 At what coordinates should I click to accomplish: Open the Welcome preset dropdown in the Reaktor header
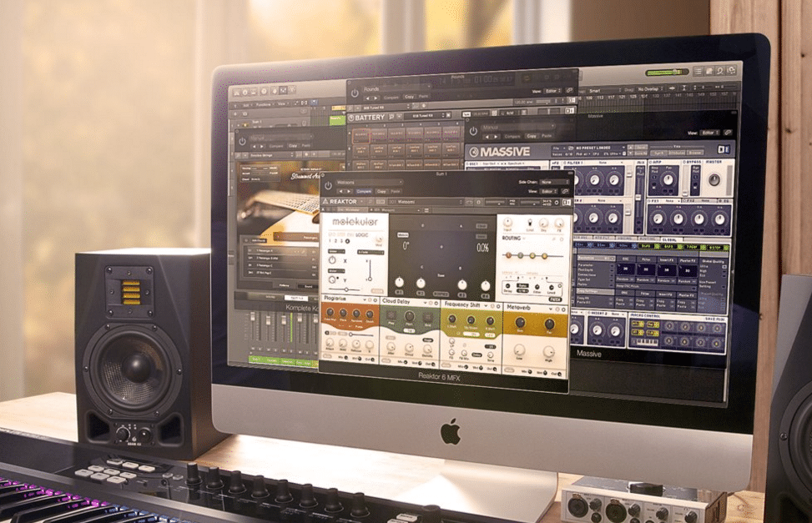point(368,183)
